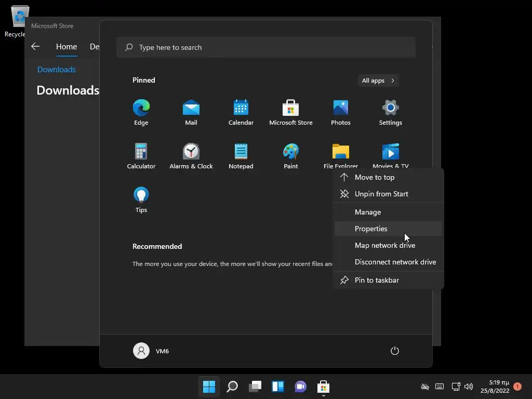
Task: Open the Mail pinned app
Action: coord(191,112)
